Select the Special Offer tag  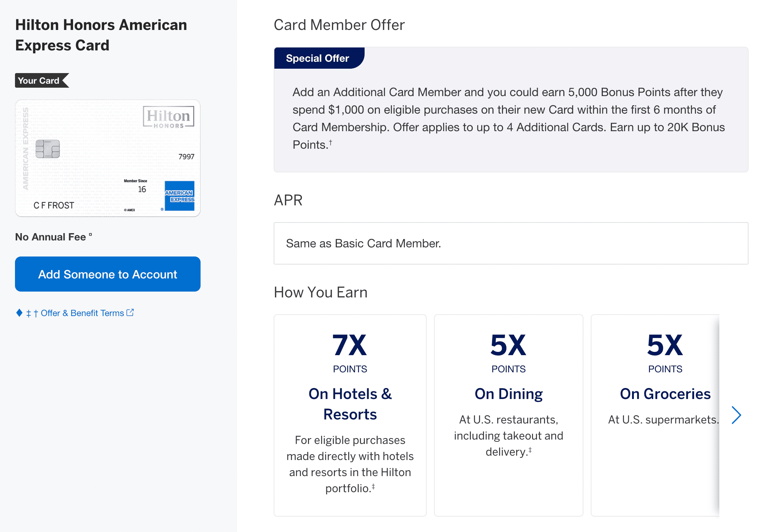tap(319, 58)
